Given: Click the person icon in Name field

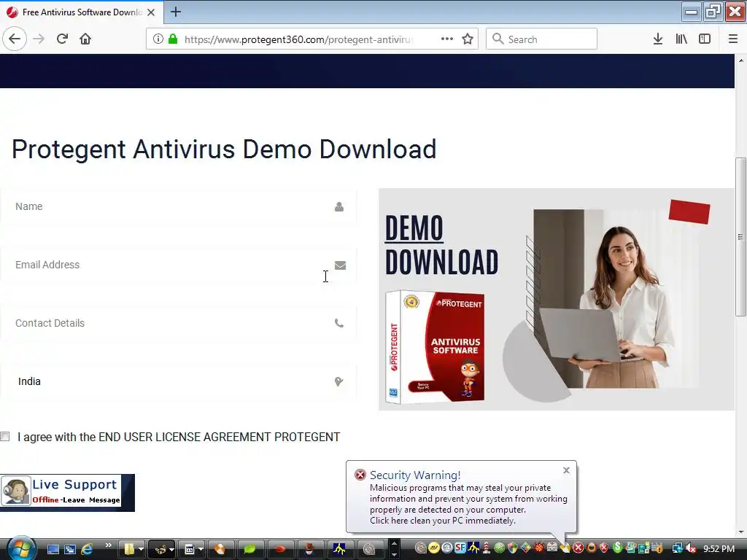Looking at the screenshot, I should tap(338, 206).
